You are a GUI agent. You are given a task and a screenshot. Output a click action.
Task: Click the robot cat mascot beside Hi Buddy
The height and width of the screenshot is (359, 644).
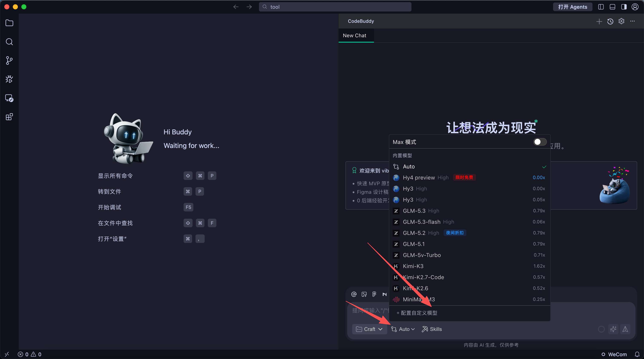click(128, 138)
